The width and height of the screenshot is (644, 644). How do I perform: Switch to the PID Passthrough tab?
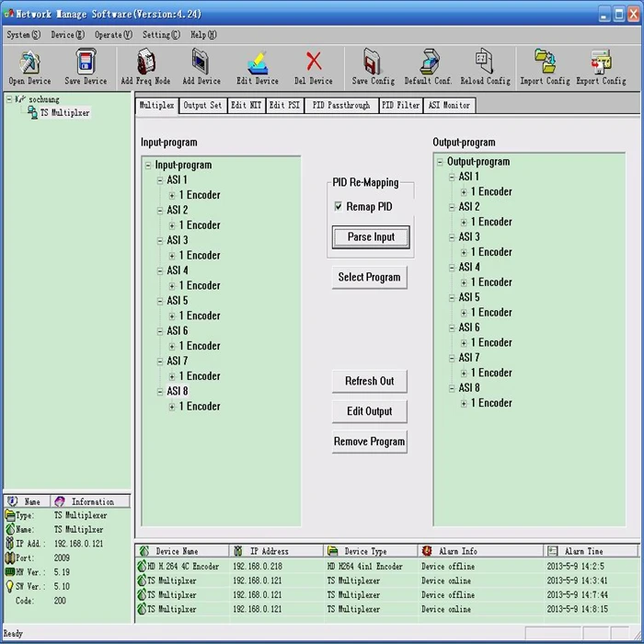[x=341, y=106]
